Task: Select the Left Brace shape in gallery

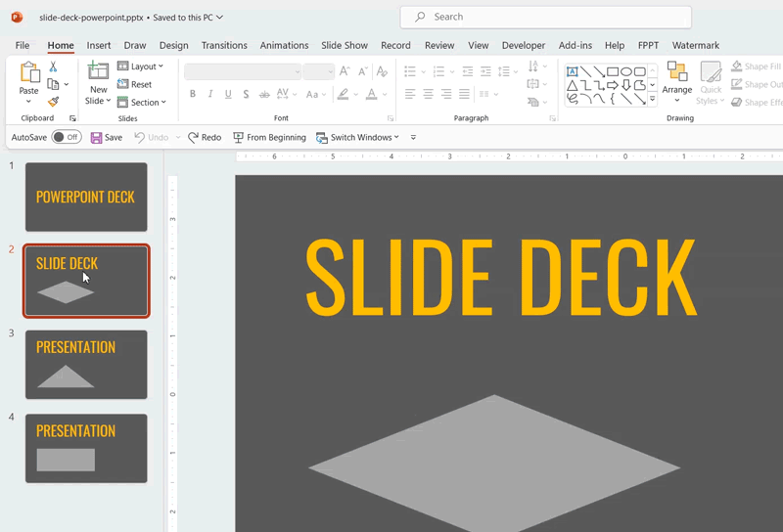Action: [x=613, y=99]
